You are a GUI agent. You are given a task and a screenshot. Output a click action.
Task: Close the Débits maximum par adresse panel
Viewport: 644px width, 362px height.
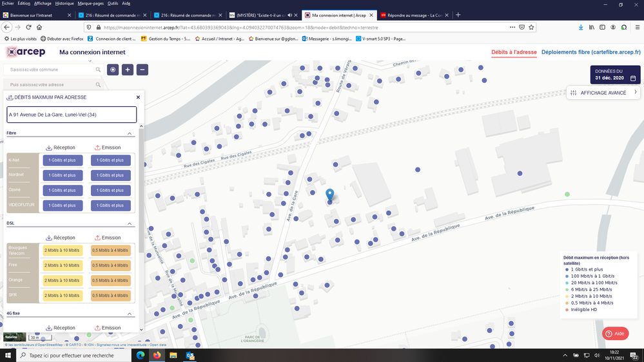pyautogui.click(x=138, y=97)
